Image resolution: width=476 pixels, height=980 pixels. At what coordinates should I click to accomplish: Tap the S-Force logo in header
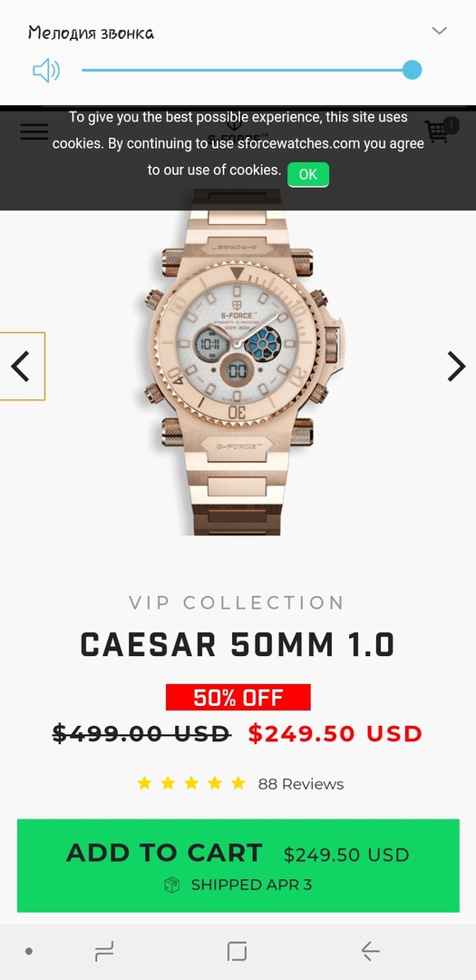[x=238, y=130]
